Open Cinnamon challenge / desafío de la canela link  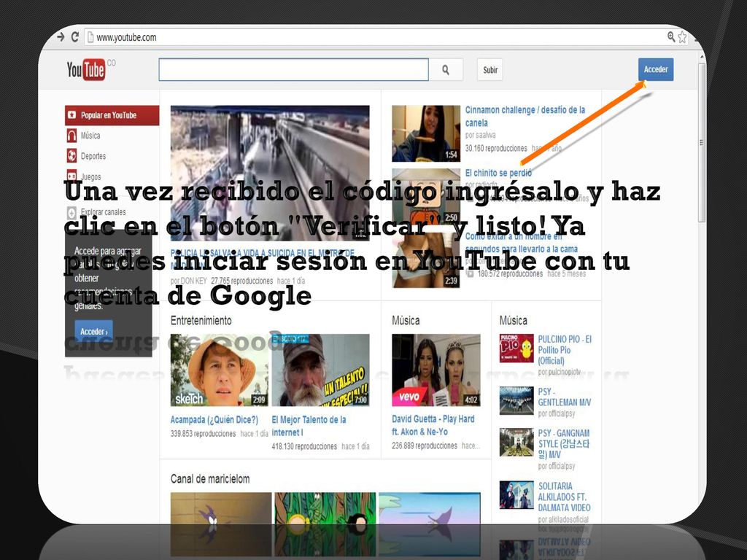tap(525, 116)
